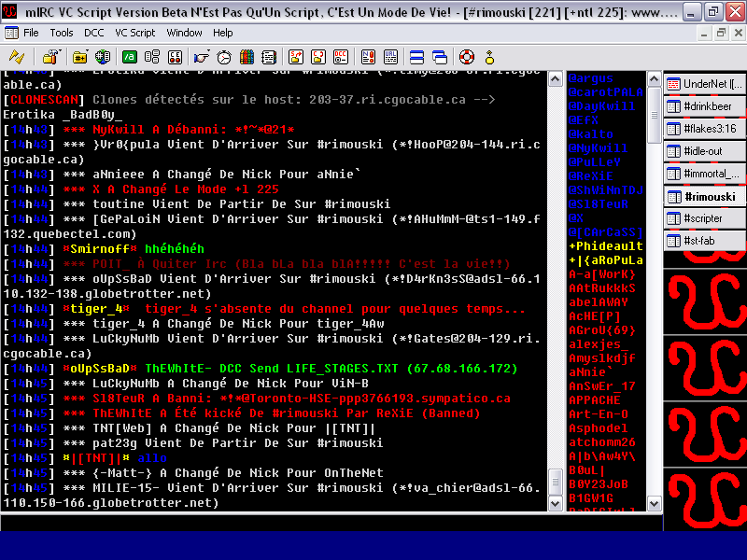This screenshot has height=560, width=747.
Task: Click the pointing hand finger icon
Action: tap(202, 57)
